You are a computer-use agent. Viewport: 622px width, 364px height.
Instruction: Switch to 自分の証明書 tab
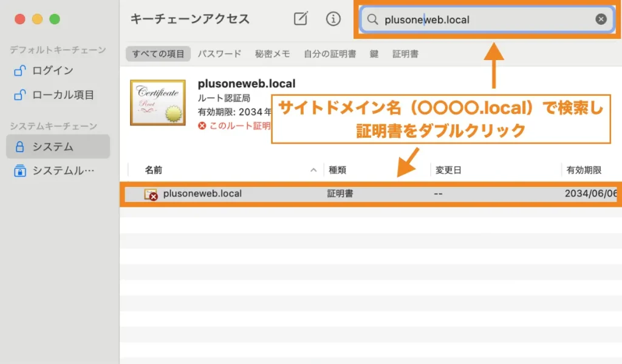pos(330,54)
